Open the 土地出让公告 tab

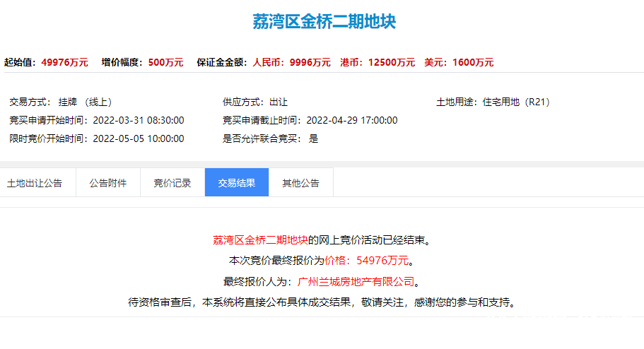coord(35,183)
